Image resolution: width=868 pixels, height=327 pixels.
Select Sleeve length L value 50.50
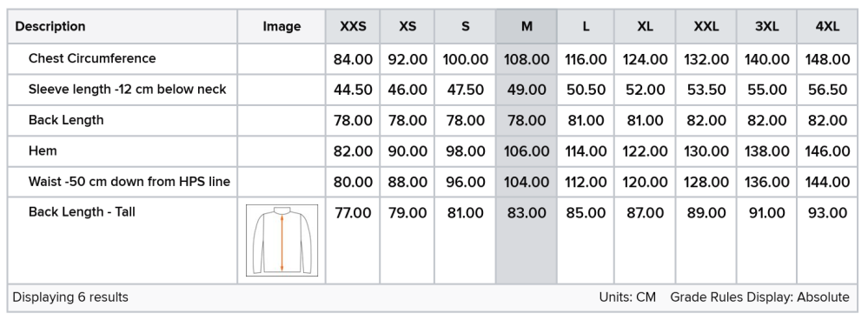coord(586,90)
